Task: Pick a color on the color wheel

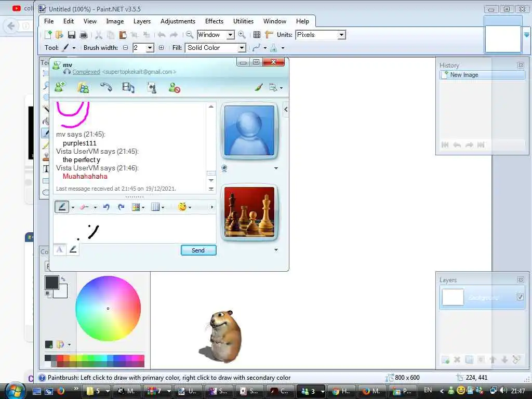Action: coord(108,309)
